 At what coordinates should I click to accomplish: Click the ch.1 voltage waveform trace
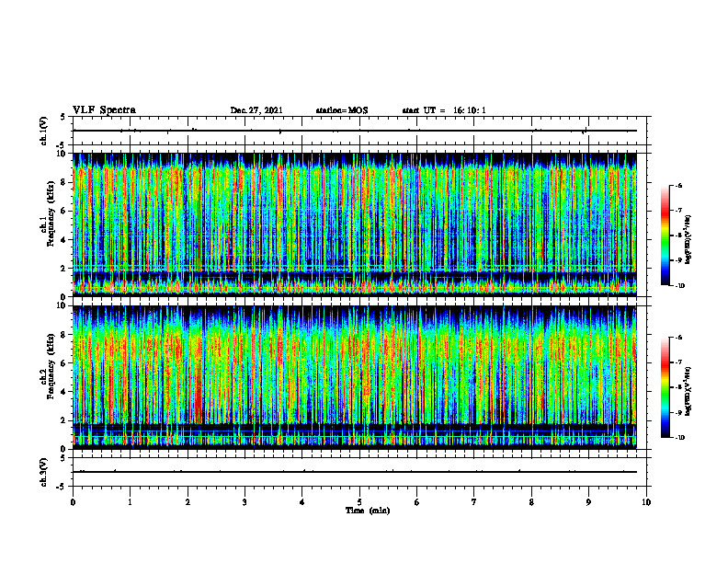[355, 131]
